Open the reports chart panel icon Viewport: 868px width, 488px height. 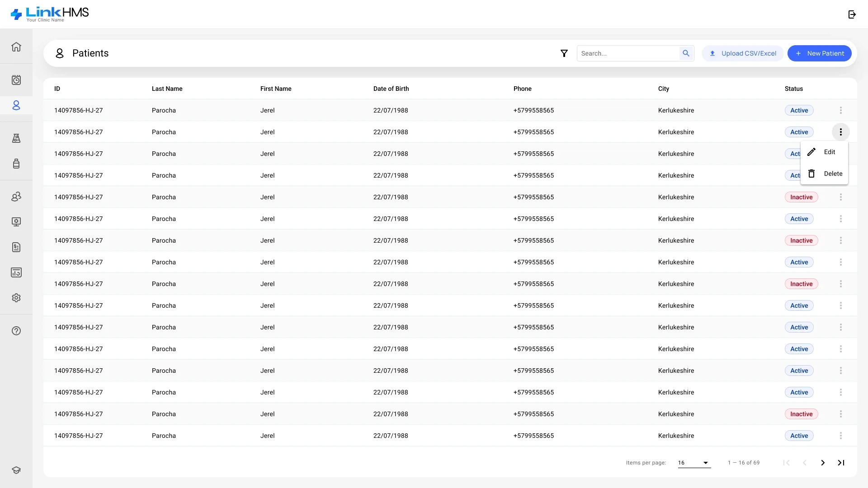click(16, 272)
